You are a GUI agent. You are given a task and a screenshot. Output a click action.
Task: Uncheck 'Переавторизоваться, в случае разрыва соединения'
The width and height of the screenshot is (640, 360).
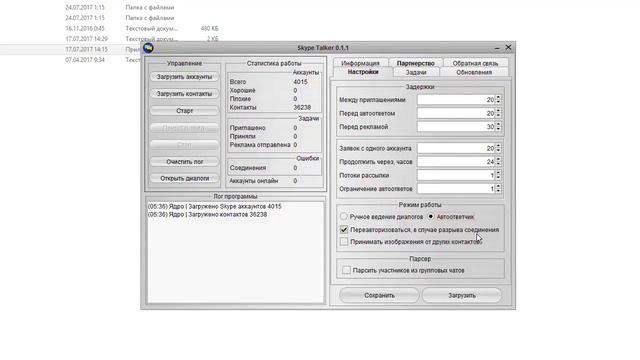pos(344,230)
